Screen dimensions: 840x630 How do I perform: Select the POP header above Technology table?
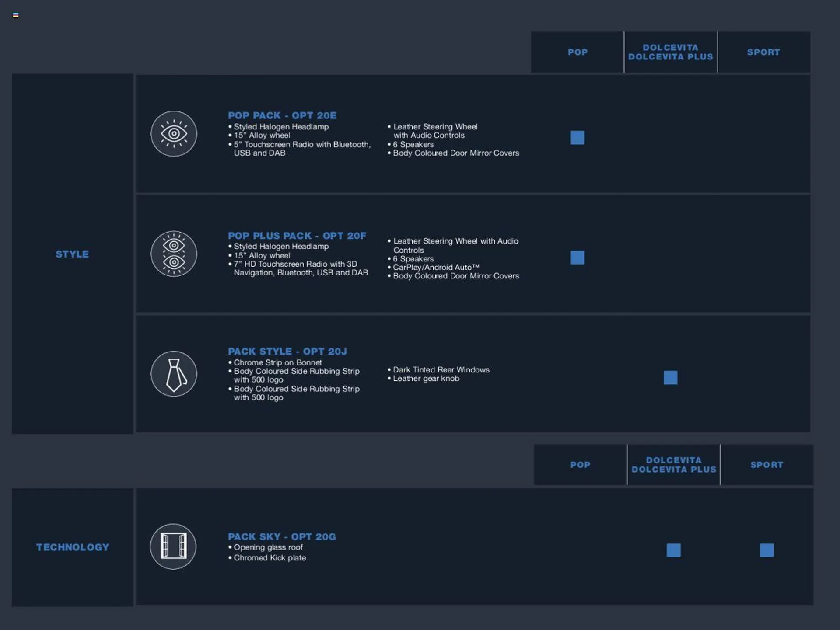point(580,465)
